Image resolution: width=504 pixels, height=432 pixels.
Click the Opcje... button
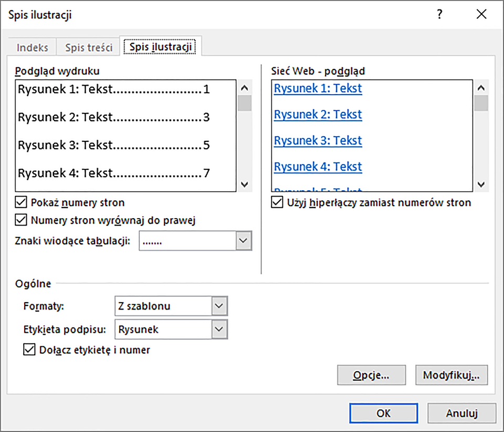pyautogui.click(x=371, y=376)
